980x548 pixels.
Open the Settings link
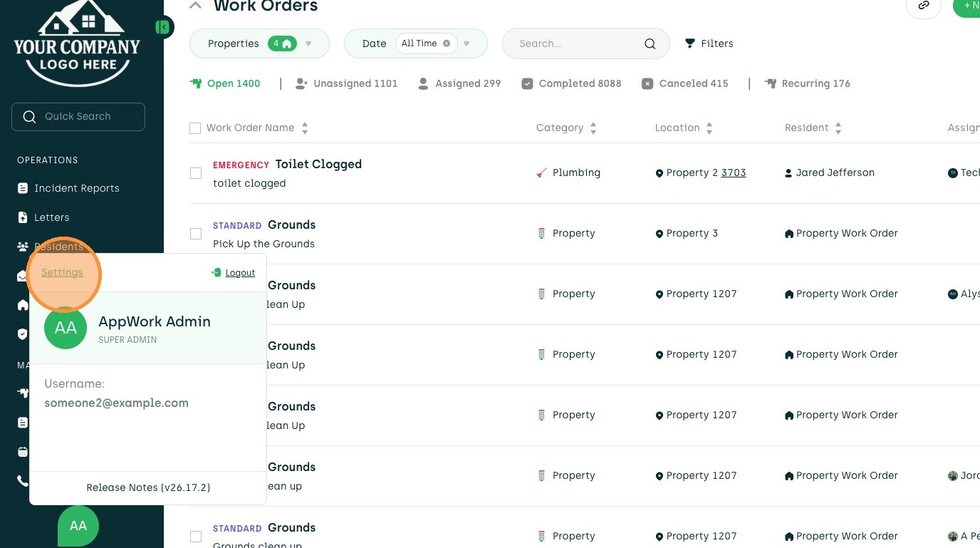tap(62, 272)
